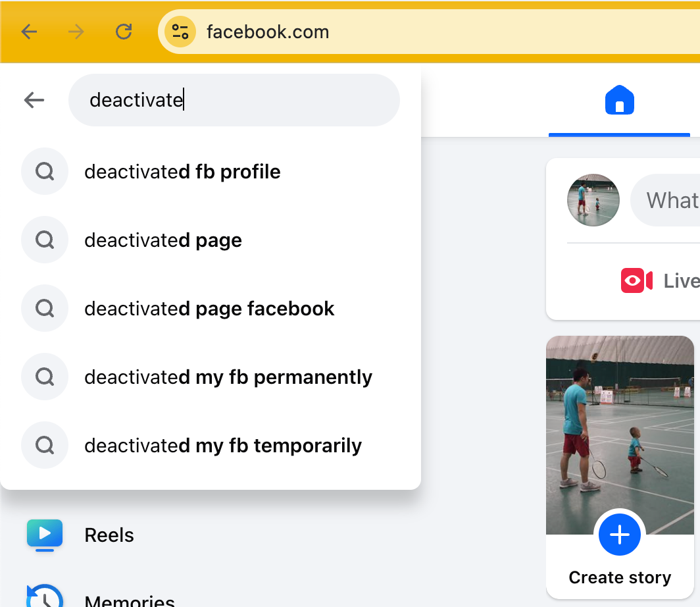Screen dimensions: 700x607
Task: Close search with the back arrow beside 'deactivate'
Action: tap(34, 100)
